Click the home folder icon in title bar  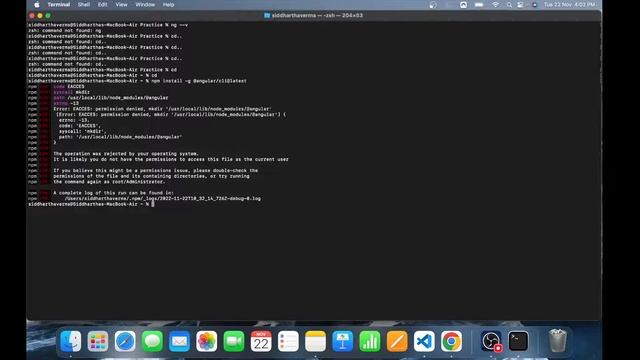(267, 16)
